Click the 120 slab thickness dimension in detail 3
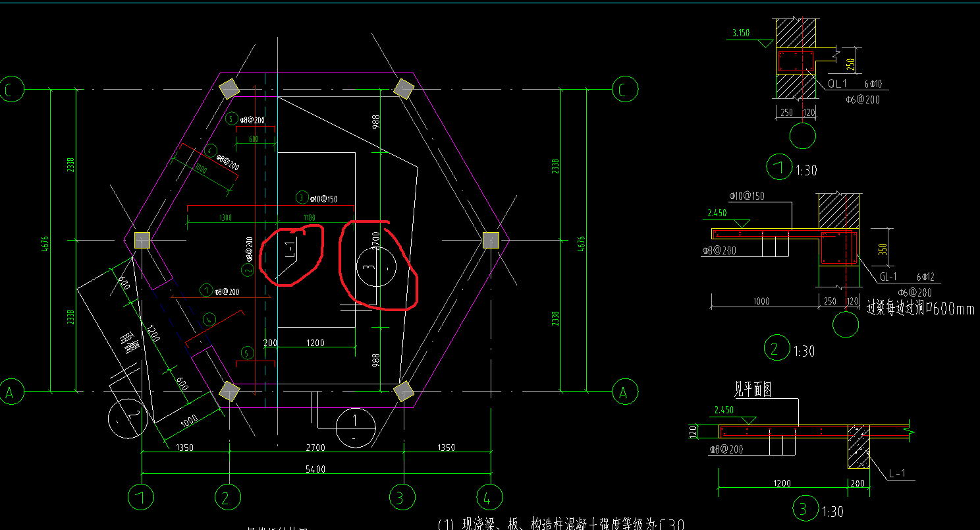The width and height of the screenshot is (980, 530). point(693,431)
